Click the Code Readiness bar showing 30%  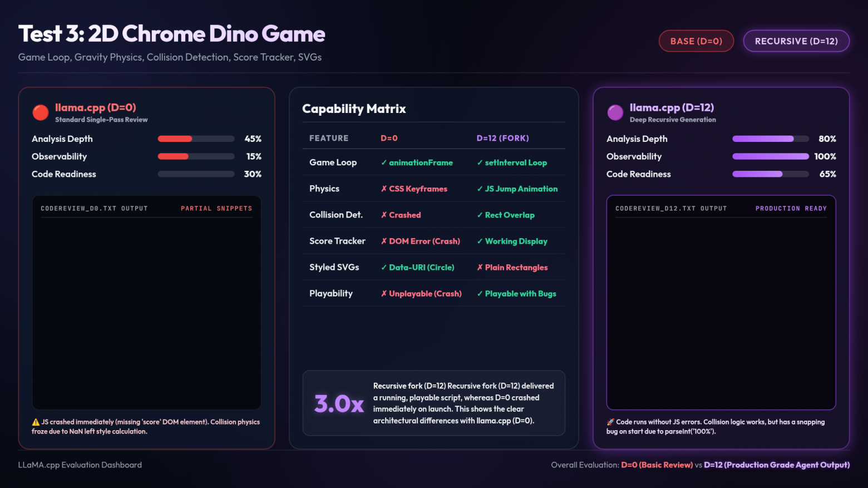click(x=196, y=174)
